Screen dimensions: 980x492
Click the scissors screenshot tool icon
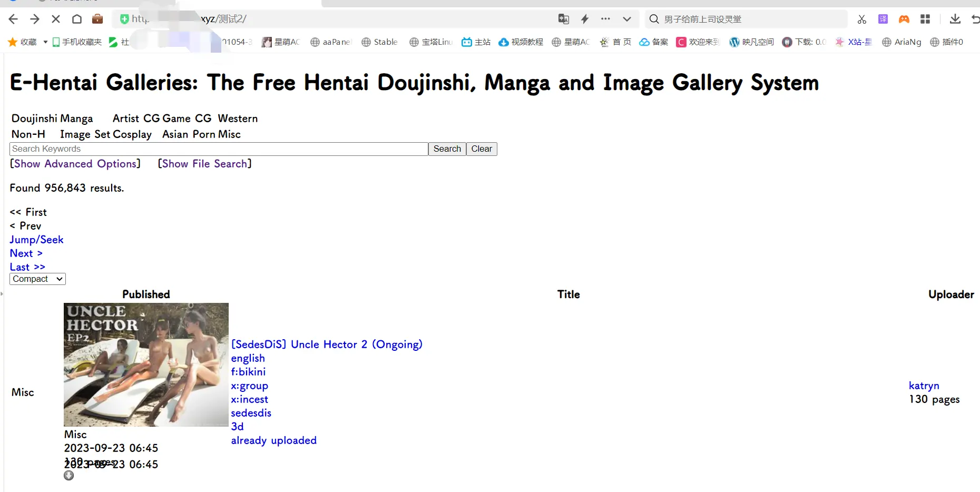coord(862,19)
